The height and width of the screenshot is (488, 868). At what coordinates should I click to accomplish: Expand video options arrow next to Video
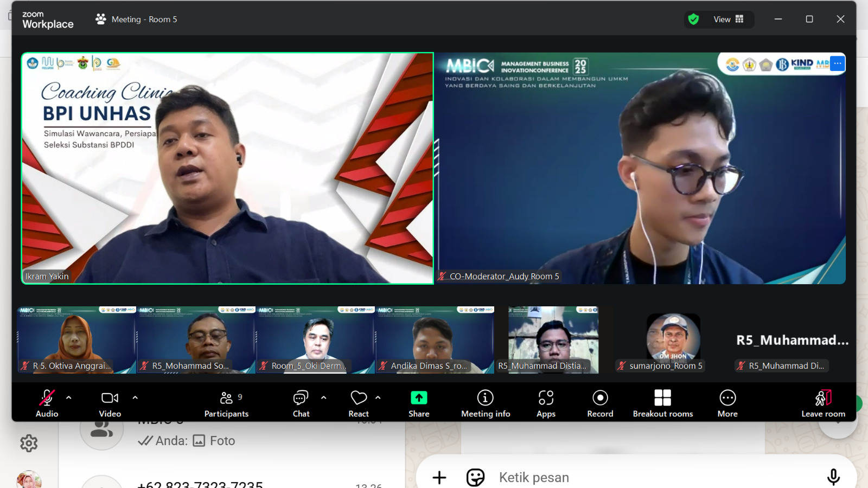tap(135, 397)
